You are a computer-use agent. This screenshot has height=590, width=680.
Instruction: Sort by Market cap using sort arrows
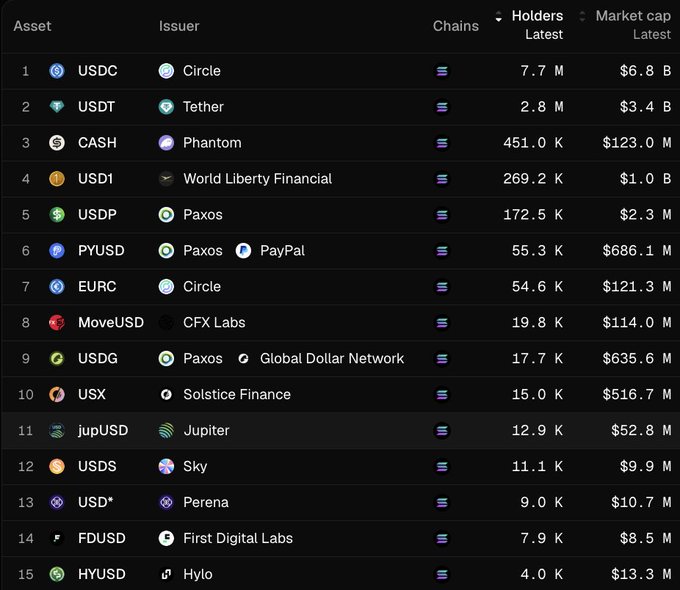tap(582, 16)
